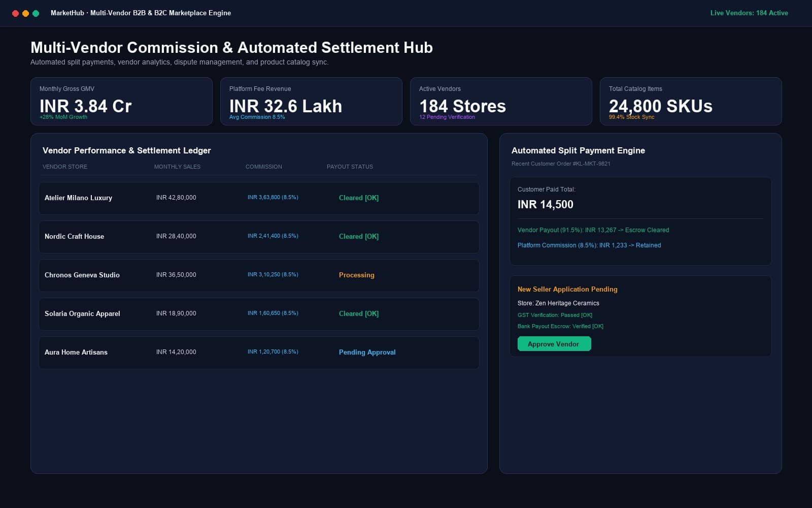Click the yellow minimize dot

25,13
